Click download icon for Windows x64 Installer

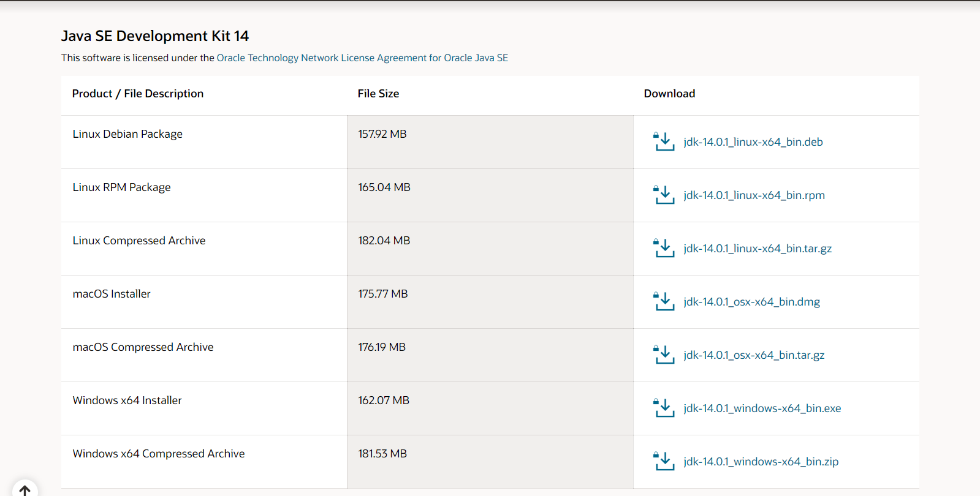point(664,408)
